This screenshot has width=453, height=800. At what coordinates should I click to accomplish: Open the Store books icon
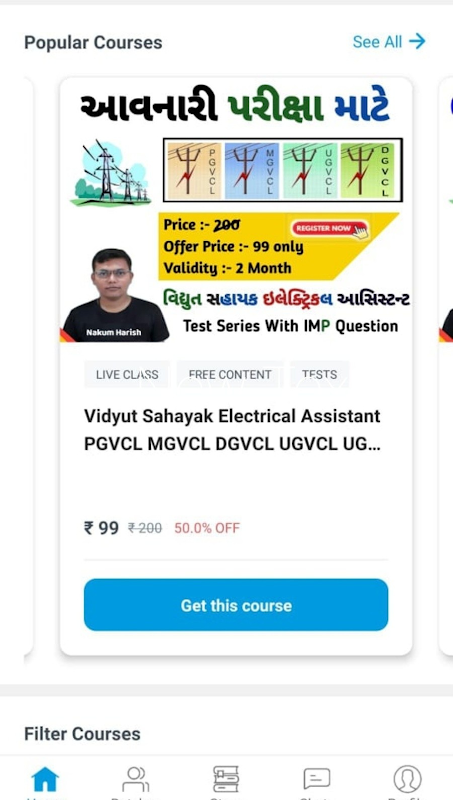pos(226,779)
